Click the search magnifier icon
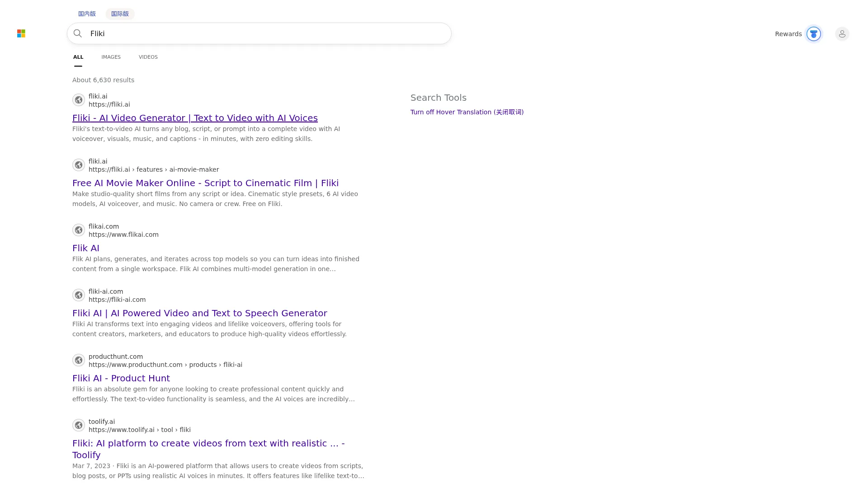The image size is (868, 488). (78, 33)
